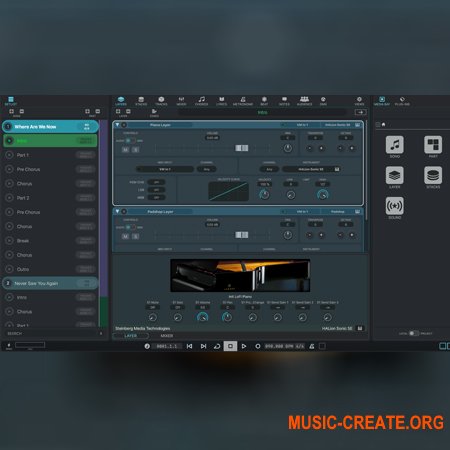The width and height of the screenshot is (450, 450).
Task: Click the Part media icon
Action: point(433,145)
